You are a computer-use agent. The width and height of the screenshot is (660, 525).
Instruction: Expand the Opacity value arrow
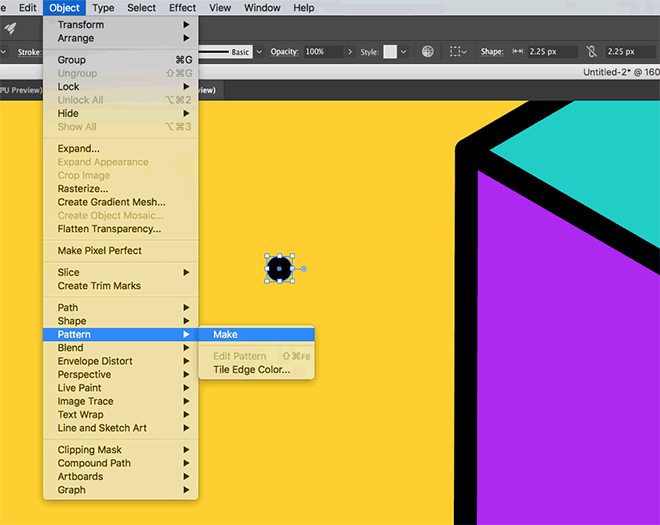pyautogui.click(x=349, y=51)
